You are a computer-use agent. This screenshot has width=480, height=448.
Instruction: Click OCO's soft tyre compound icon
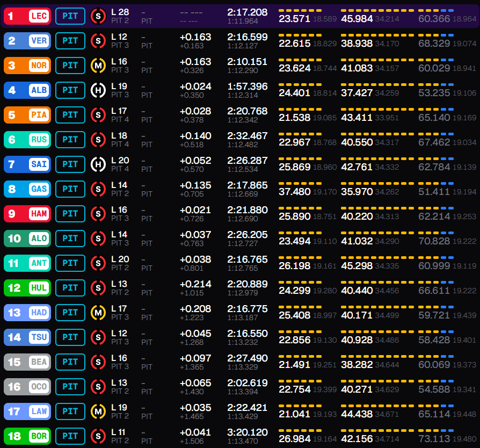98,387
